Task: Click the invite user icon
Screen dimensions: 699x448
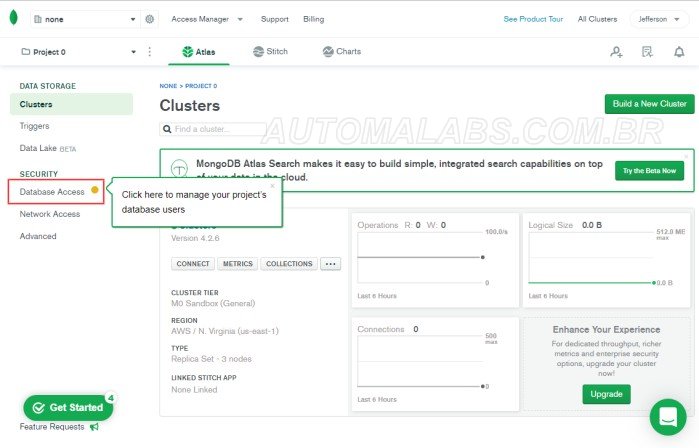Action: 617,52
